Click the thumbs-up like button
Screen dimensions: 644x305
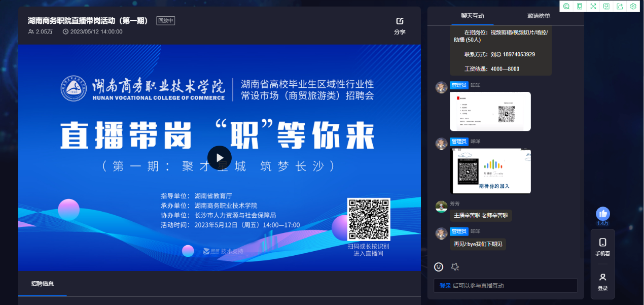coord(602,214)
